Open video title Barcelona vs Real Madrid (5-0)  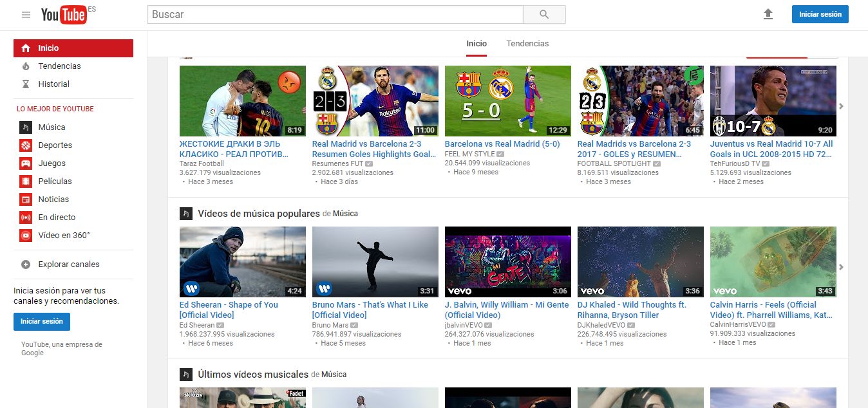pos(502,144)
